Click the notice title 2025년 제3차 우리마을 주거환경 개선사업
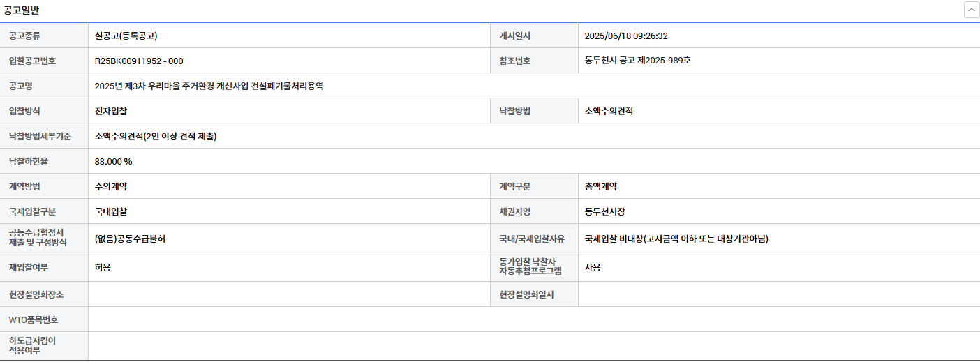Screen dimensions: 980x362 [x=209, y=86]
